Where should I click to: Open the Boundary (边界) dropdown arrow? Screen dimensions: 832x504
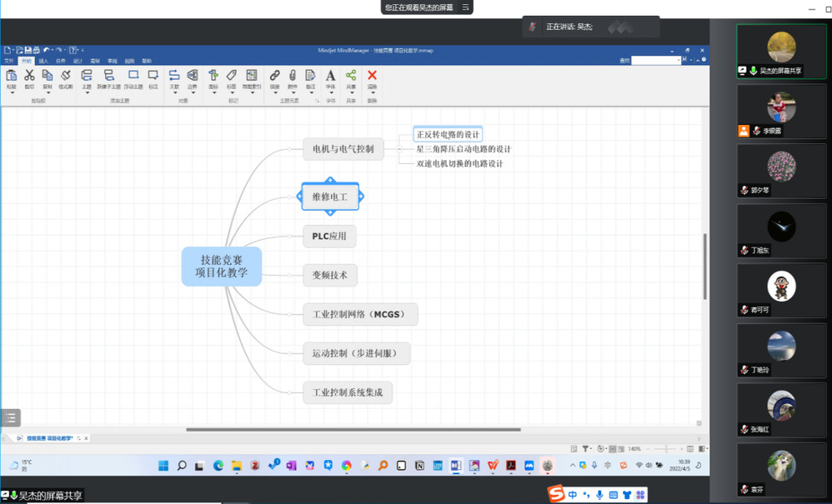pyautogui.click(x=192, y=92)
